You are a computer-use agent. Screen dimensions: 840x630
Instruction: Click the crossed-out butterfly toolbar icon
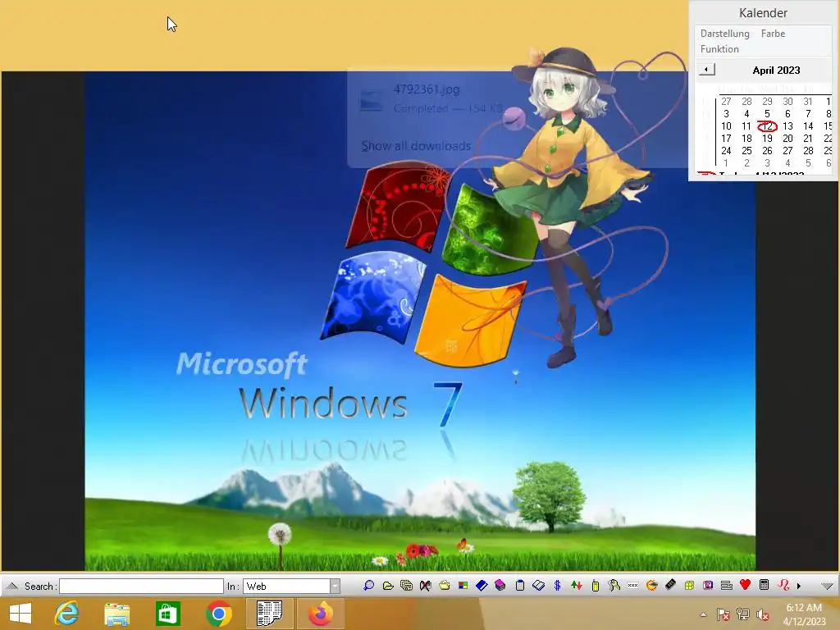tap(426, 586)
